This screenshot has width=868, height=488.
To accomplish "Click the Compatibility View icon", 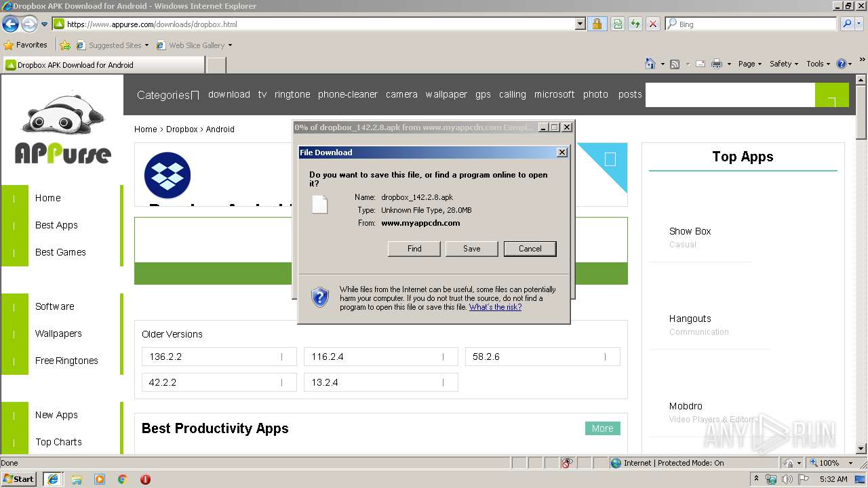I will pyautogui.click(x=618, y=24).
